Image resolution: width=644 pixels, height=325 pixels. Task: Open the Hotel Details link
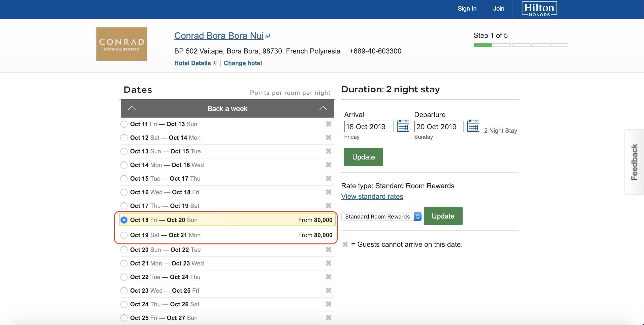pyautogui.click(x=192, y=63)
